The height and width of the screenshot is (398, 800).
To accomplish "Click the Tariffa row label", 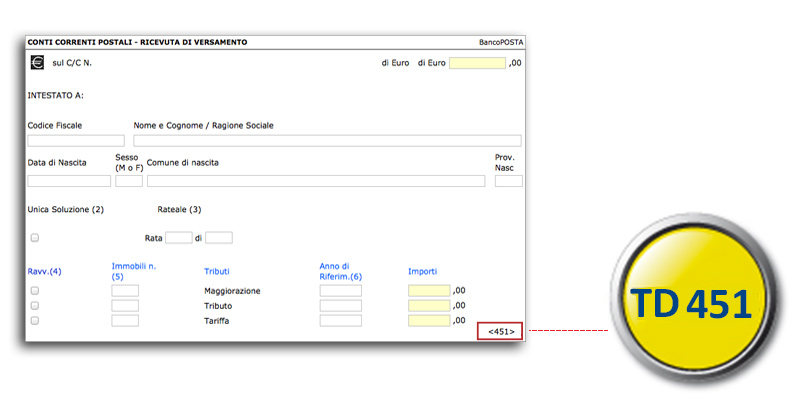I will [217, 321].
